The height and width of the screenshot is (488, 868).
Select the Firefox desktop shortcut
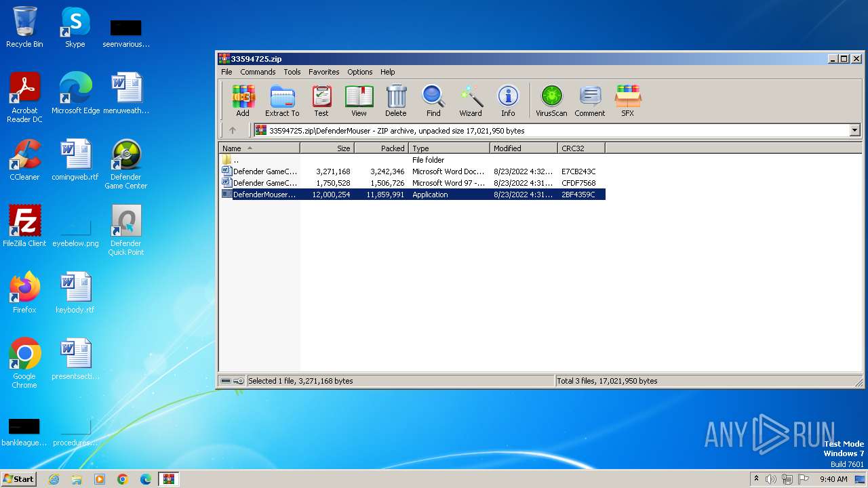[24, 292]
